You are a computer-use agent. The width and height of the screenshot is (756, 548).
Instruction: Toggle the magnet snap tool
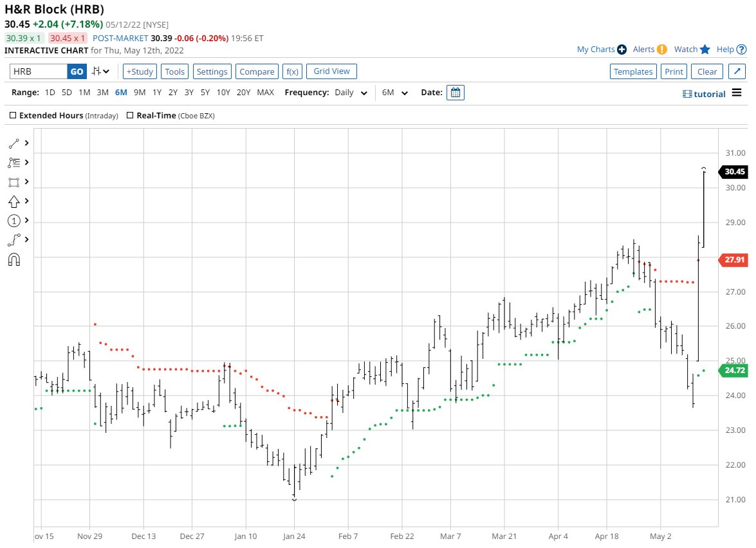14,260
